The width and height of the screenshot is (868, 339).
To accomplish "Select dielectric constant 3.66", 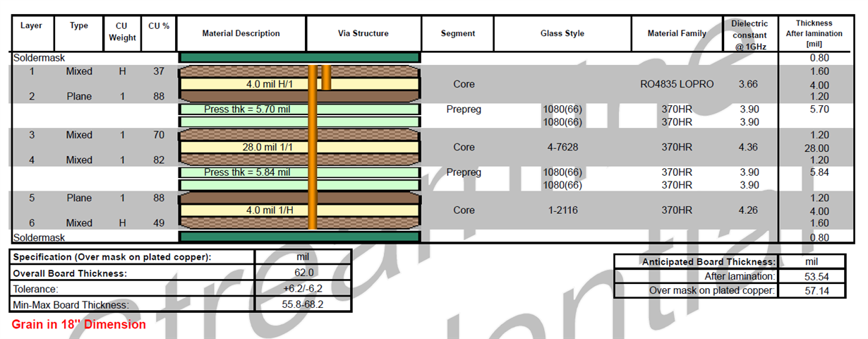I will 748,84.
